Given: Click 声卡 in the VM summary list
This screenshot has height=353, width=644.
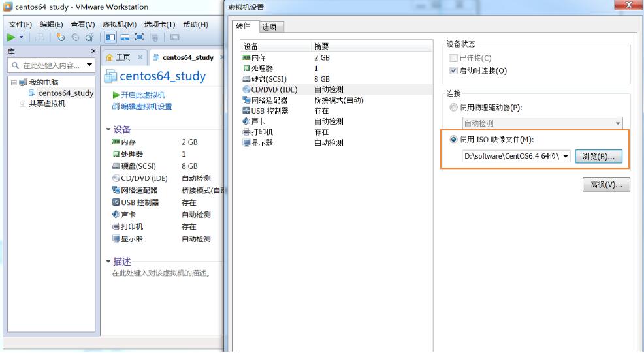Looking at the screenshot, I should (128, 214).
